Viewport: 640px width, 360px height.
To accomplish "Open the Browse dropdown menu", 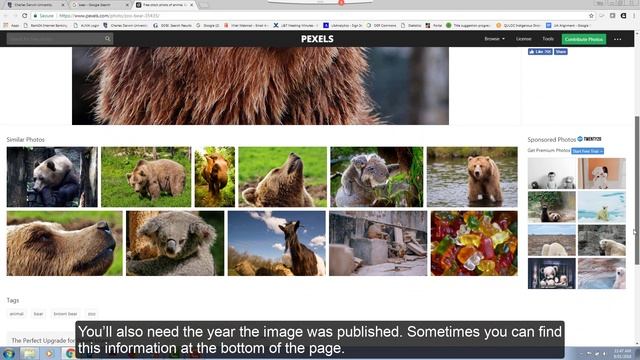I will (x=494, y=39).
